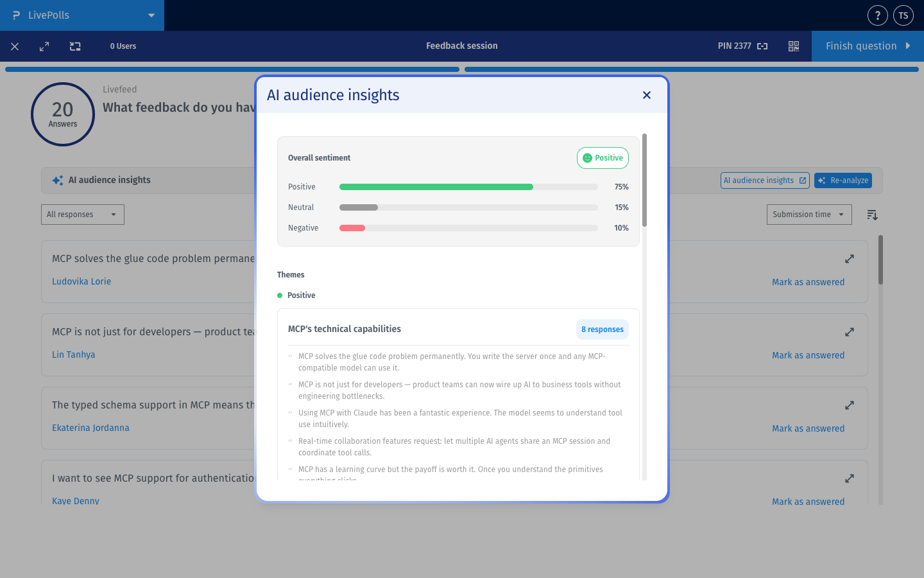The height and width of the screenshot is (578, 924).
Task: Click the 10% negative value
Action: [621, 228]
